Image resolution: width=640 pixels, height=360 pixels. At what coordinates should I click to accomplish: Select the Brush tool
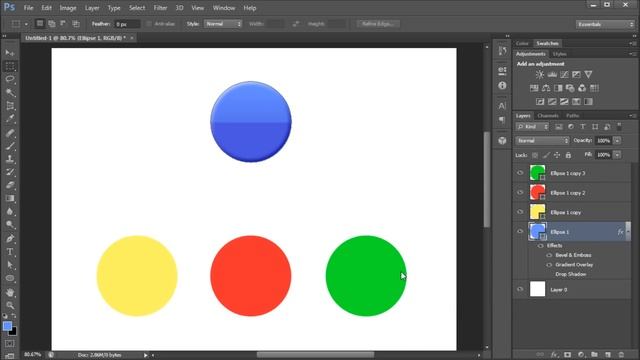pos(10,146)
